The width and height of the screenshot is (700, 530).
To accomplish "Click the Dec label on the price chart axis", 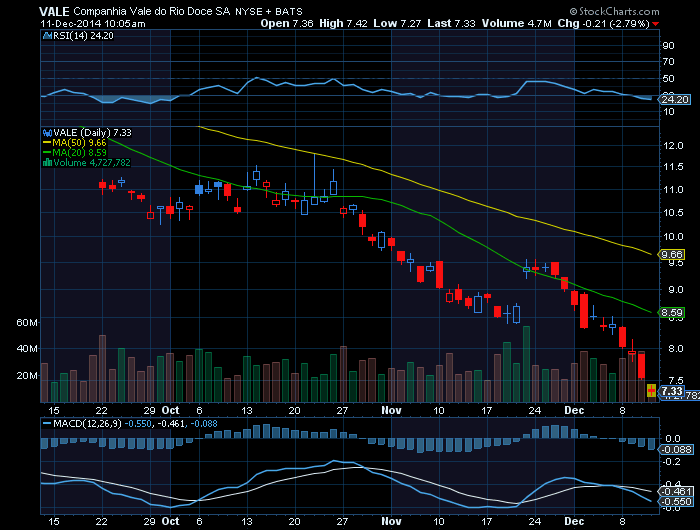I will tap(574, 410).
